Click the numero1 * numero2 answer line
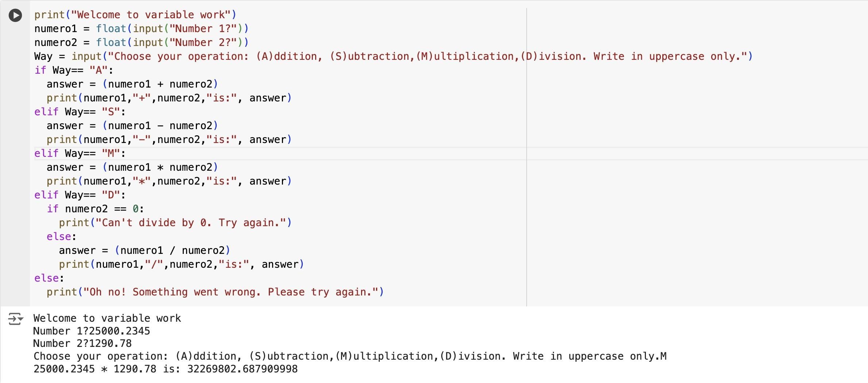This screenshot has width=868, height=383. 132,167
